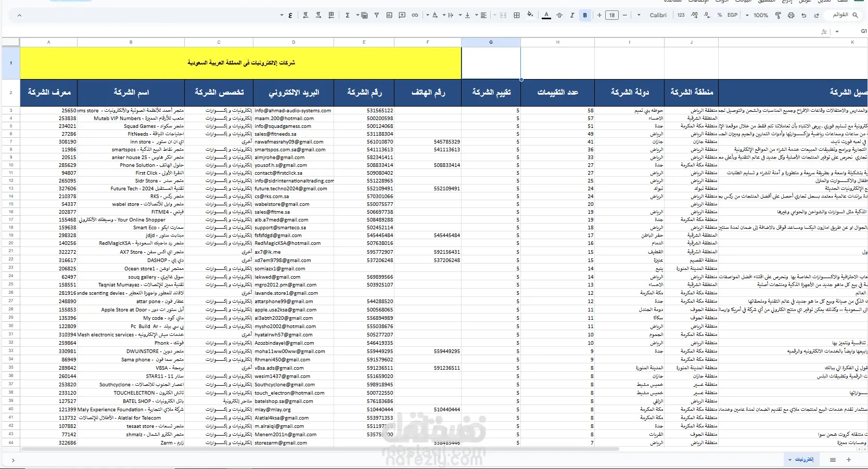Decrease font size with the minus button
The image size is (868, 469).
point(624,15)
